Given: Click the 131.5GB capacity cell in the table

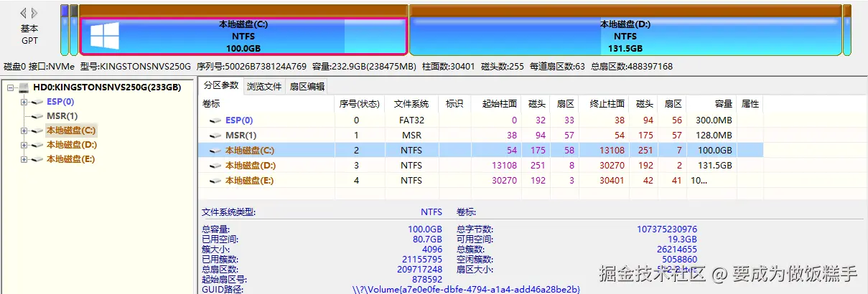Looking at the screenshot, I should [713, 166].
